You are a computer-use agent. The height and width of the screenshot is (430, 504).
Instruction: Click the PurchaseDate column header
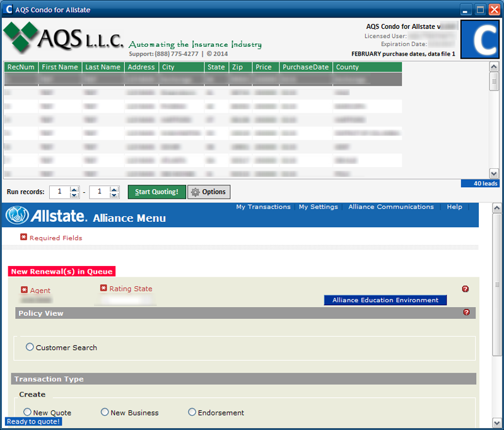(306, 67)
